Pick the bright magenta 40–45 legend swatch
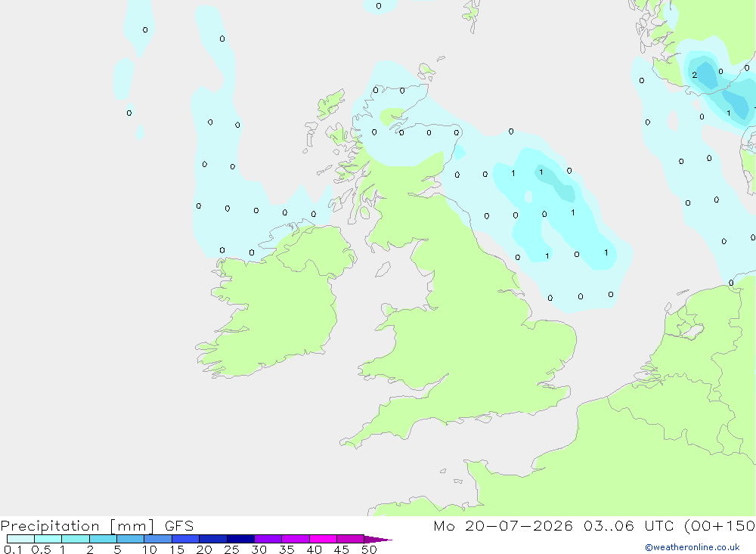 click(323, 539)
